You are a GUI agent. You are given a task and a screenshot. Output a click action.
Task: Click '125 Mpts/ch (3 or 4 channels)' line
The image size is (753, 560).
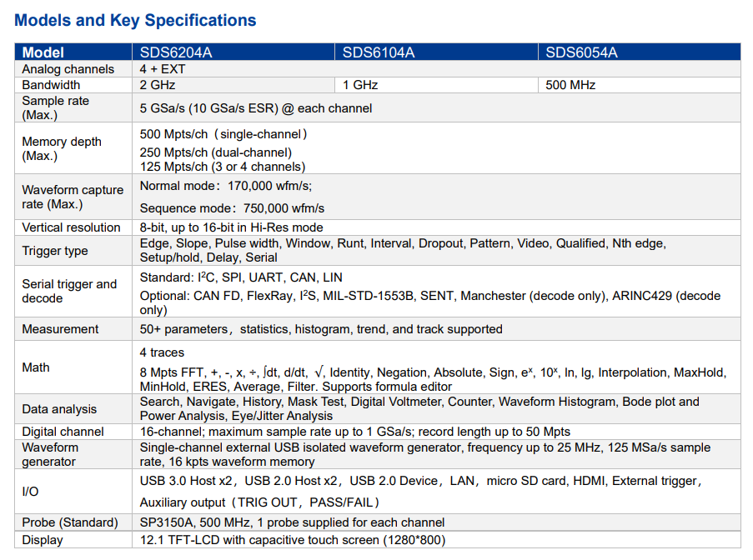(223, 167)
